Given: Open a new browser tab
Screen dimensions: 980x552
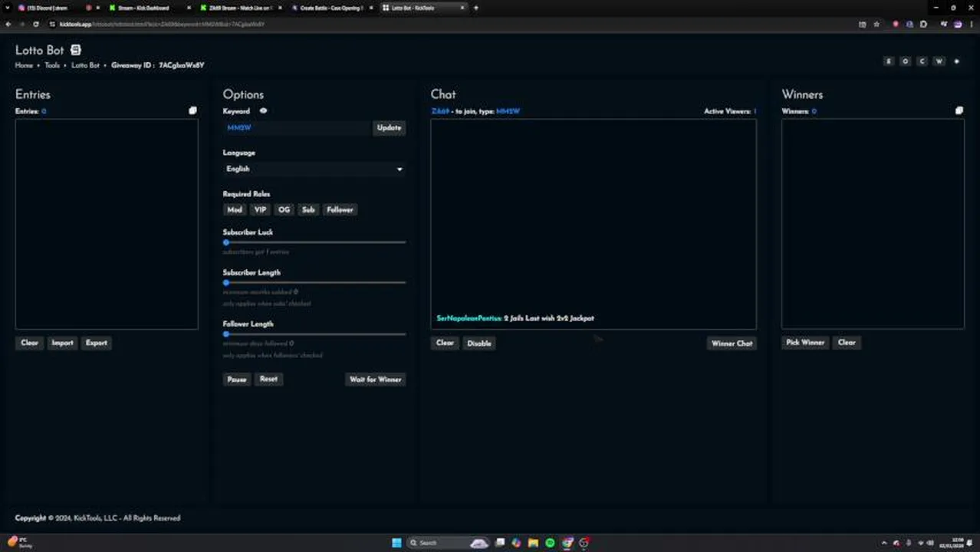Looking at the screenshot, I should click(x=476, y=8).
